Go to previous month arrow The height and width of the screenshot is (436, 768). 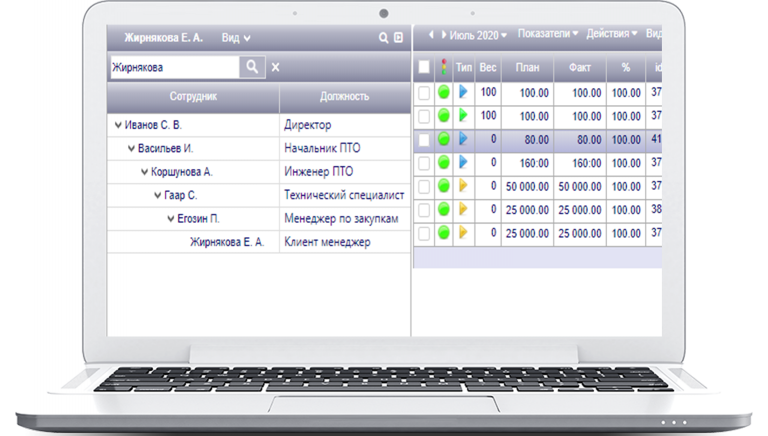tap(431, 35)
